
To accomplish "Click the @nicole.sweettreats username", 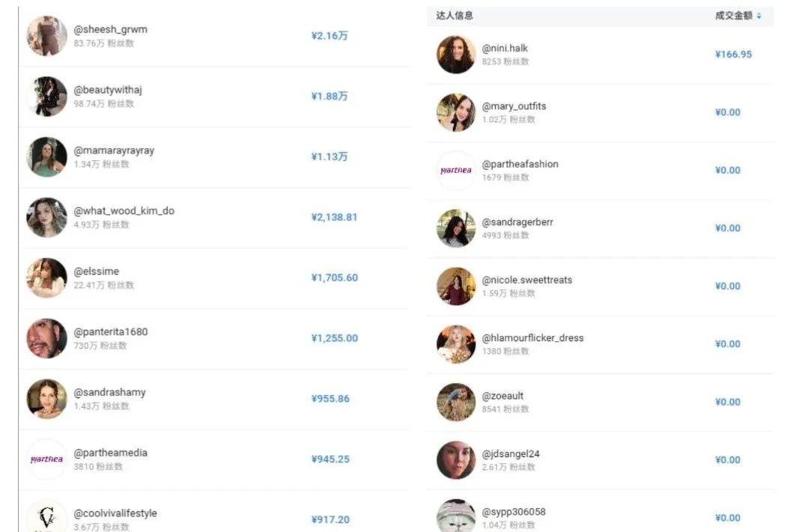I will 527,280.
